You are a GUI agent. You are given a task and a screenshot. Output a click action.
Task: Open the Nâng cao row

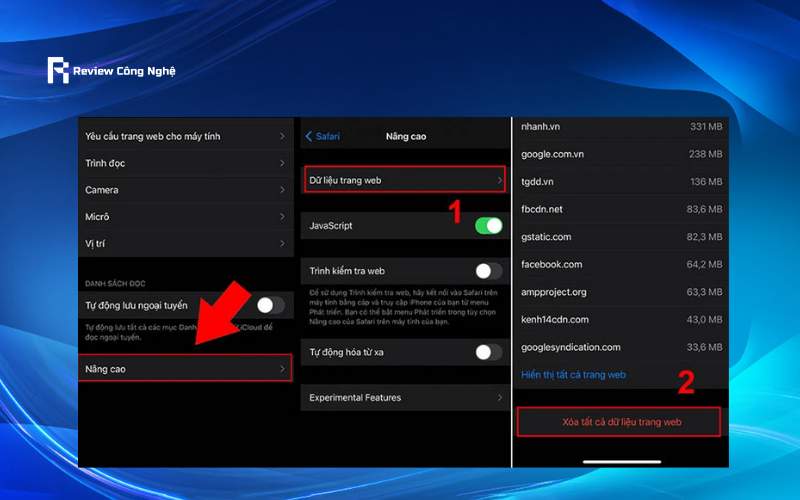tap(186, 368)
